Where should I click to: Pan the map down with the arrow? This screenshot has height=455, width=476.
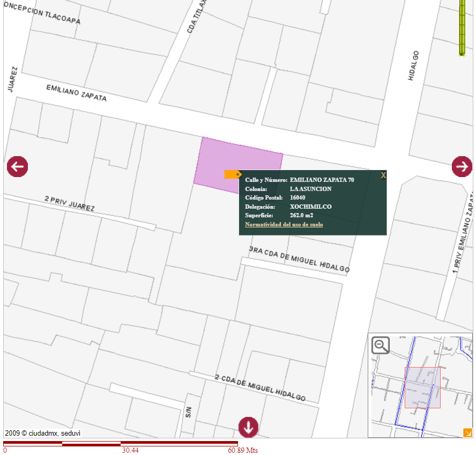[x=248, y=427]
